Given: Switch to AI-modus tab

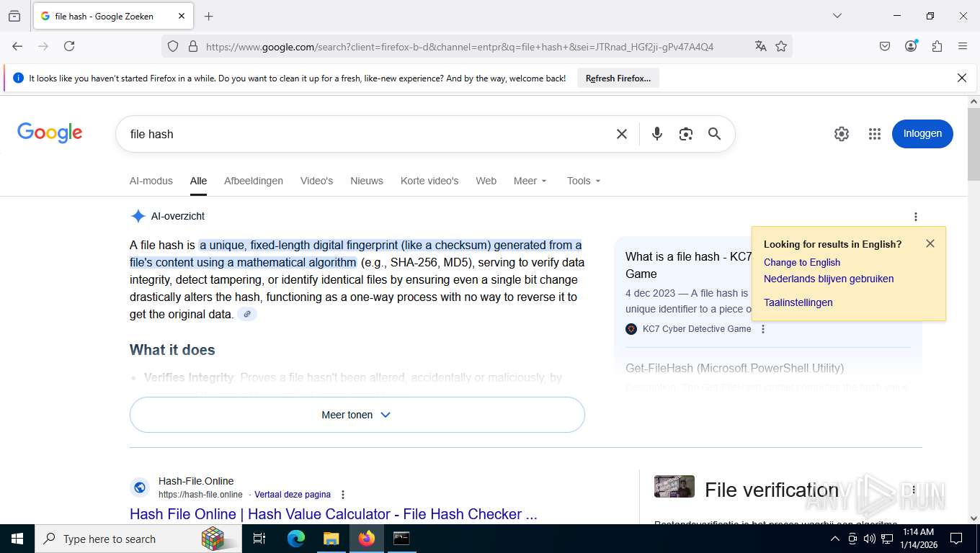Looking at the screenshot, I should pyautogui.click(x=151, y=181).
